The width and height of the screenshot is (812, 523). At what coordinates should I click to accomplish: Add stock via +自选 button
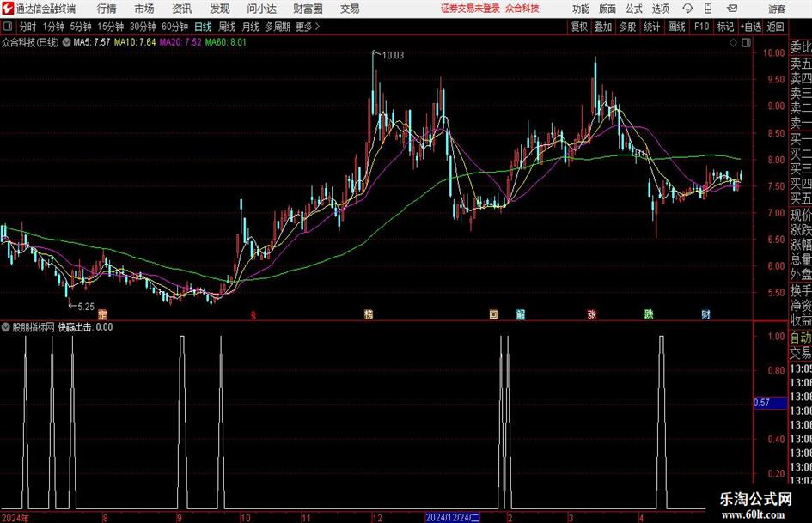tap(750, 27)
